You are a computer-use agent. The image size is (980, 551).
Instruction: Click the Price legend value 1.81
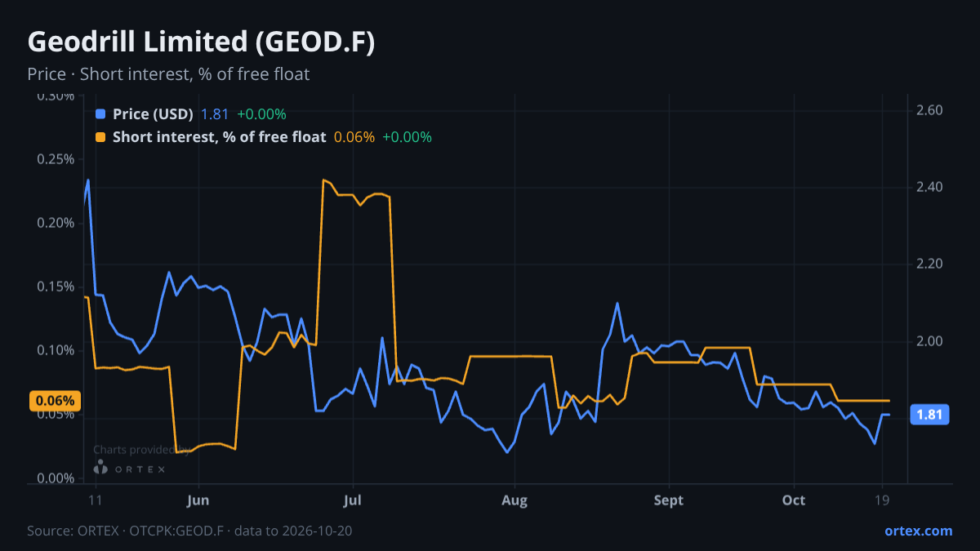tap(215, 114)
